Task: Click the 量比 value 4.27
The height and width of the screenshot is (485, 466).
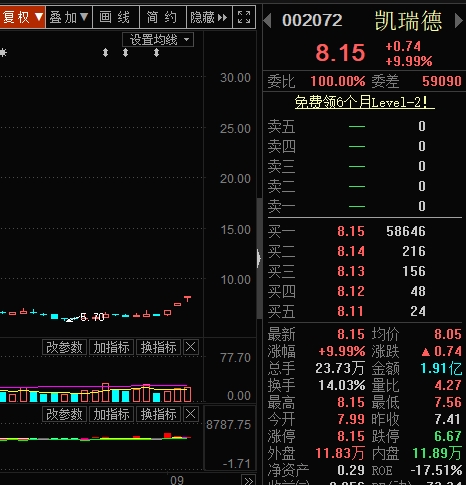Action: (x=448, y=385)
